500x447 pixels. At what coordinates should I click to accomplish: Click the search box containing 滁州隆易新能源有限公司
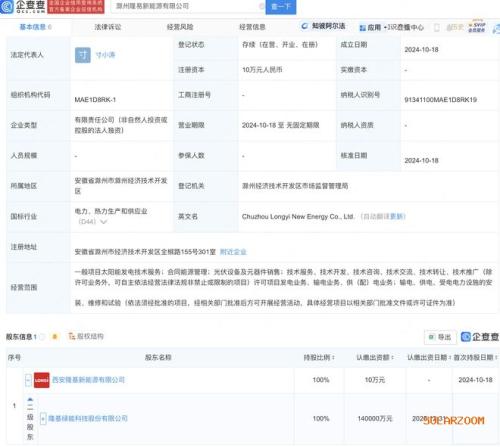[188, 6]
